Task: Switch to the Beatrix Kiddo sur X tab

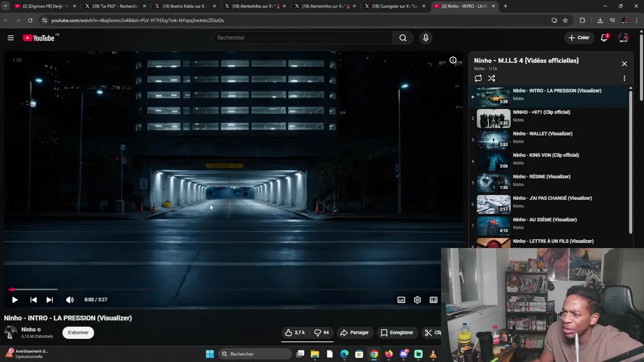Action: (185, 6)
